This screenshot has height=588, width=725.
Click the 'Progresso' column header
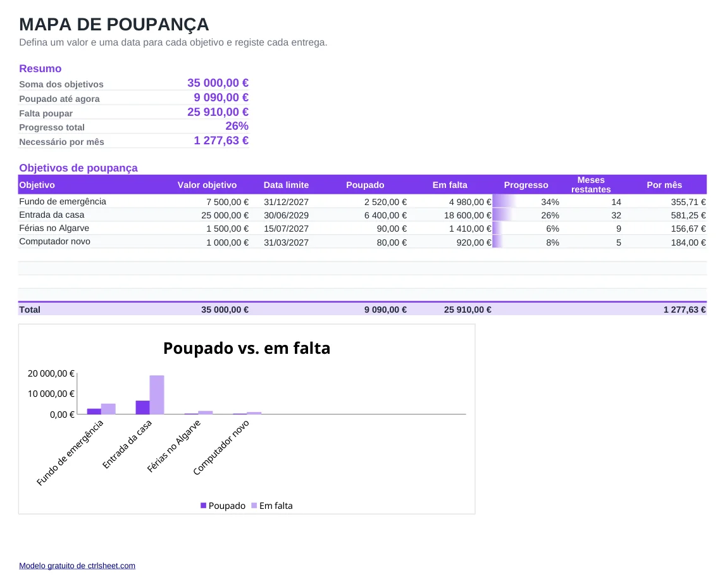tap(526, 185)
